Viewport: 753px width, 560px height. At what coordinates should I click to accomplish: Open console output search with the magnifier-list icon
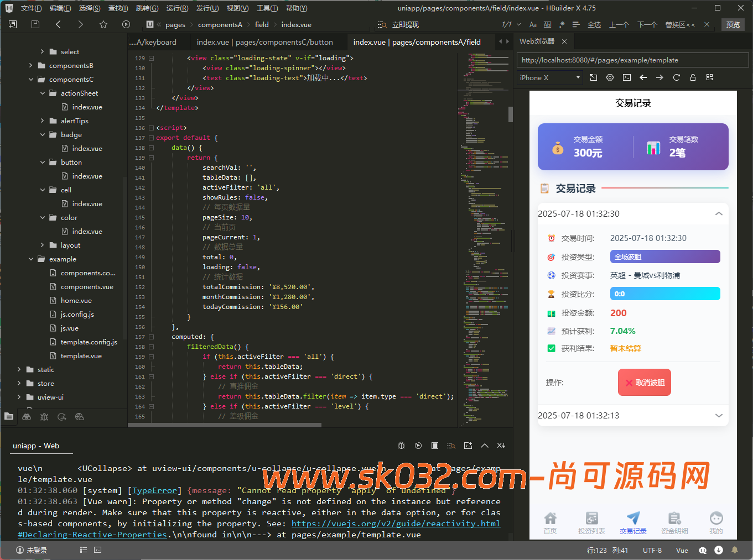(x=450, y=446)
